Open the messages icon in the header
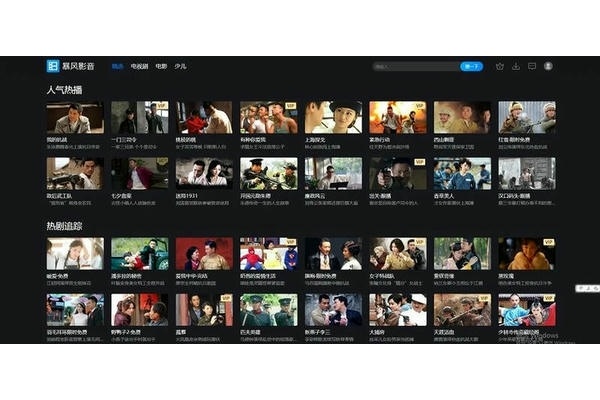The image size is (600, 400). 532,66
